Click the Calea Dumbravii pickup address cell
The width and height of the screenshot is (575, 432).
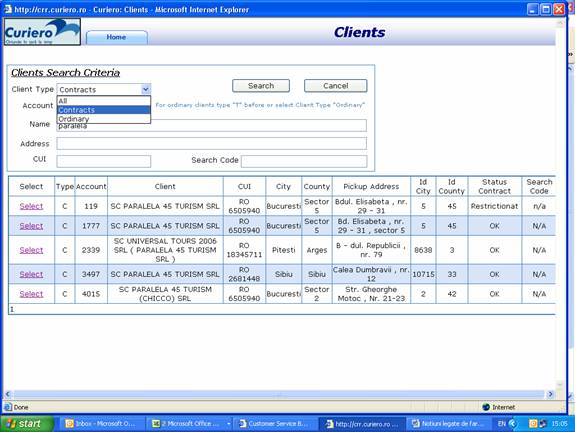[x=371, y=274]
